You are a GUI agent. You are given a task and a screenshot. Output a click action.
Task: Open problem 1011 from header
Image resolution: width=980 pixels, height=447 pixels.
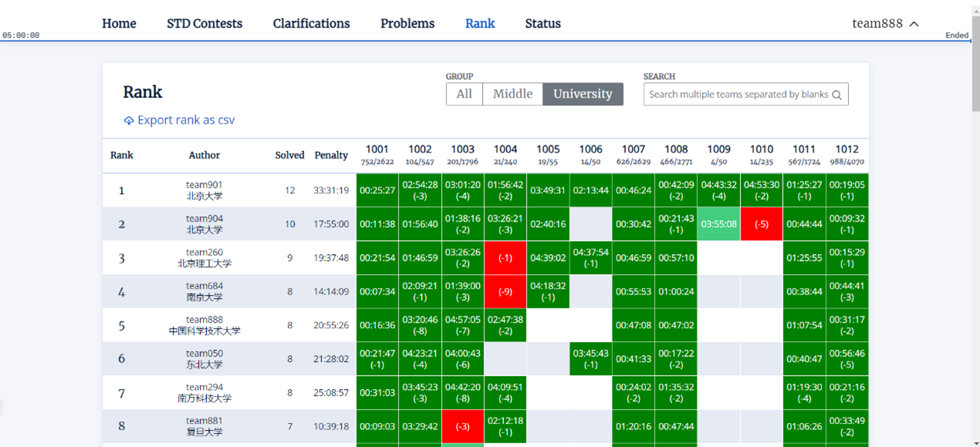804,154
